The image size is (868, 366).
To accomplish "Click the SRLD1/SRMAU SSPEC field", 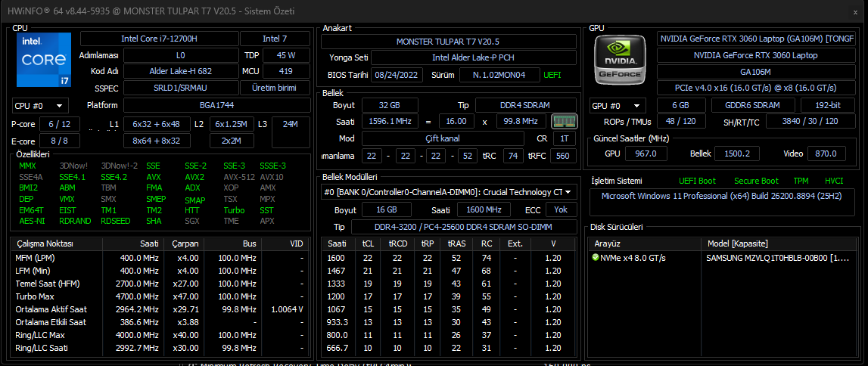I will pos(180,88).
